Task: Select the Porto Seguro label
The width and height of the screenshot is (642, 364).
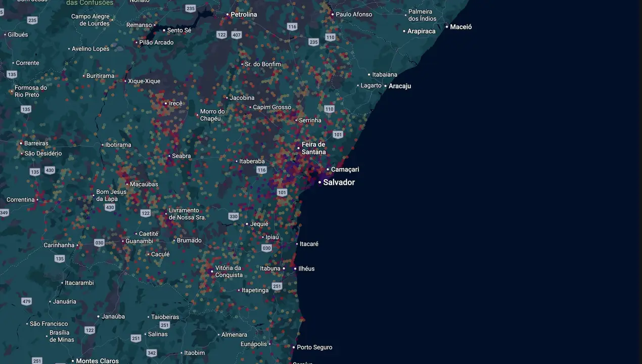Action: point(314,347)
